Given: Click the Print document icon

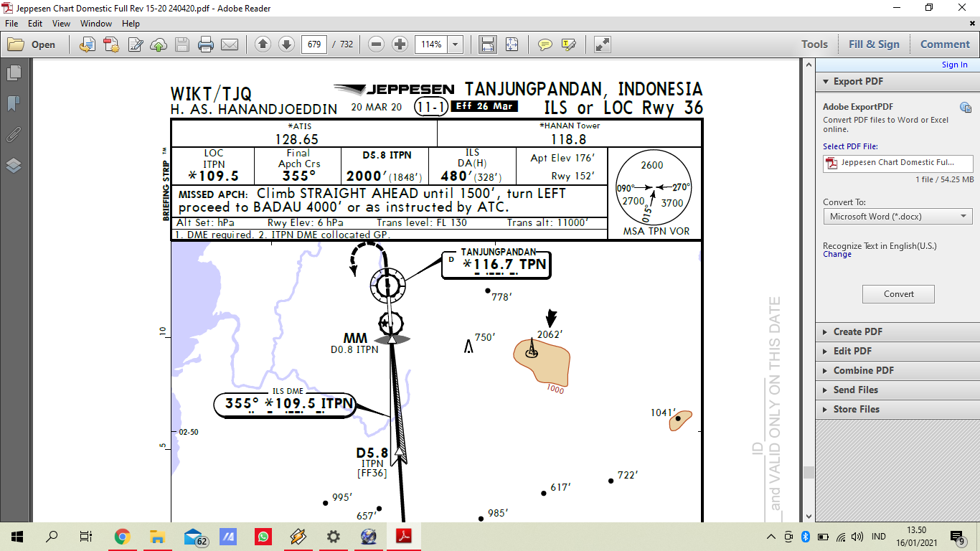Looking at the screenshot, I should (207, 44).
